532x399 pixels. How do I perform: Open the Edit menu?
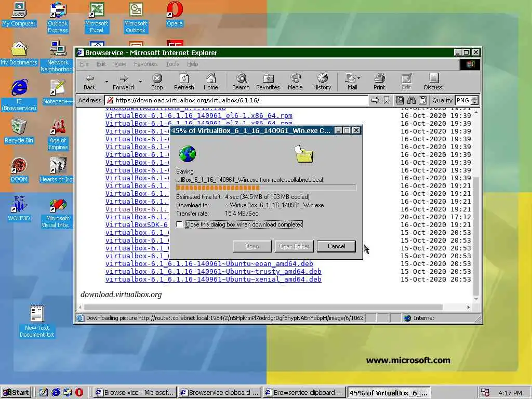pos(101,64)
